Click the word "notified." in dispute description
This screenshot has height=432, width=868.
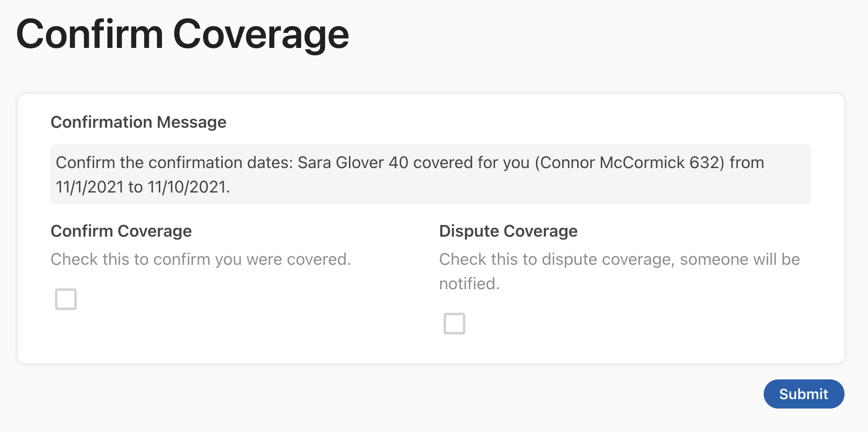tap(469, 284)
